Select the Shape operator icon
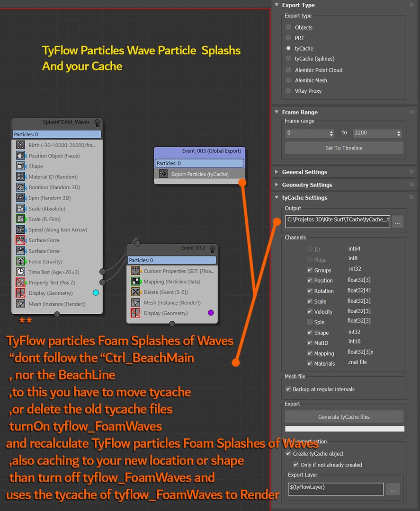This screenshot has width=420, height=511. point(20,166)
